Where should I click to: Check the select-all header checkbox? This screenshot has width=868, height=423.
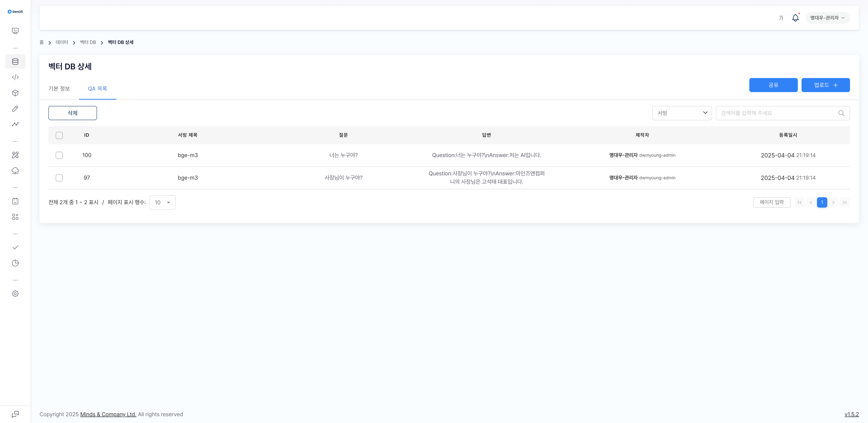pyautogui.click(x=59, y=136)
